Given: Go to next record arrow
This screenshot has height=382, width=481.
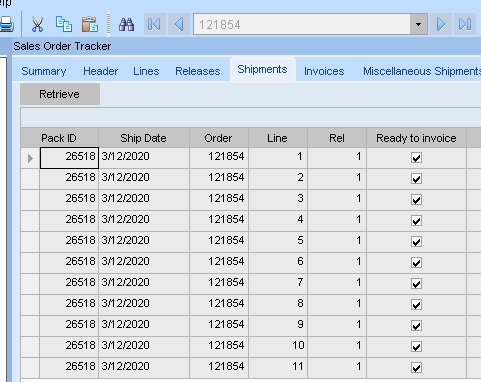Looking at the screenshot, I should pos(441,24).
